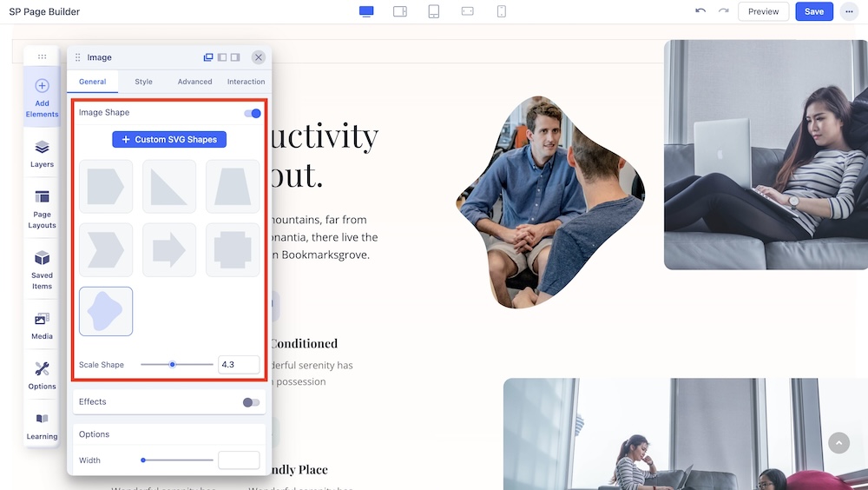Open the Options tools icon
This screenshot has height=490, width=868.
pos(42,369)
